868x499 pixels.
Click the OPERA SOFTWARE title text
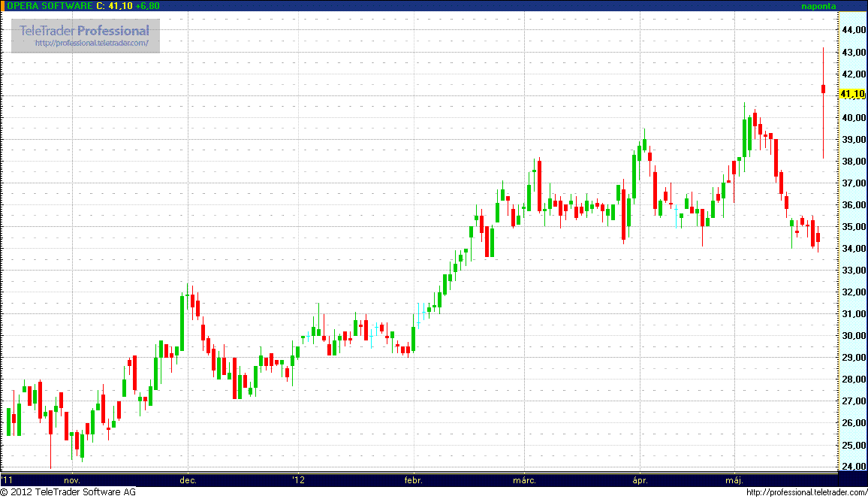pyautogui.click(x=50, y=6)
